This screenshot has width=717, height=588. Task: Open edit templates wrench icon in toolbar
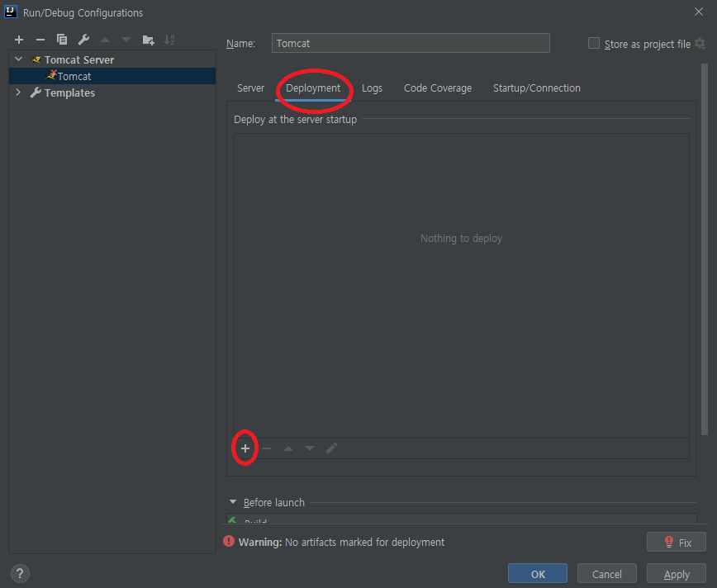pos(83,40)
